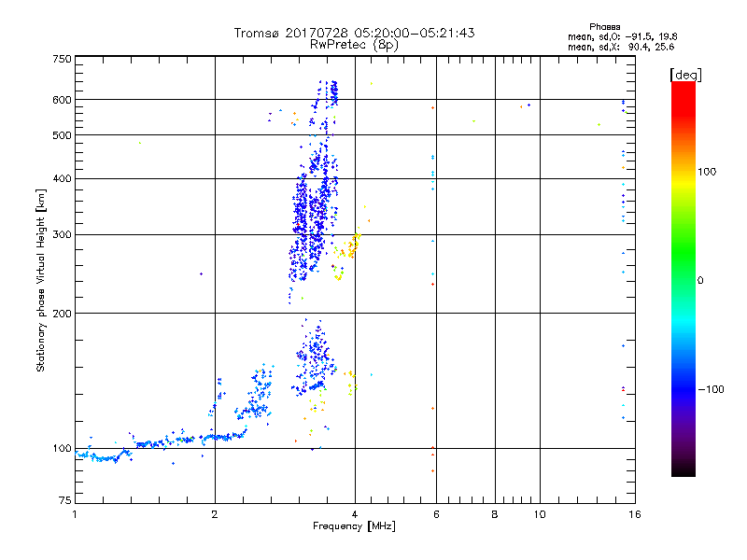Click the y-axis '400' tick label
The image size is (747, 560).
click(62, 178)
